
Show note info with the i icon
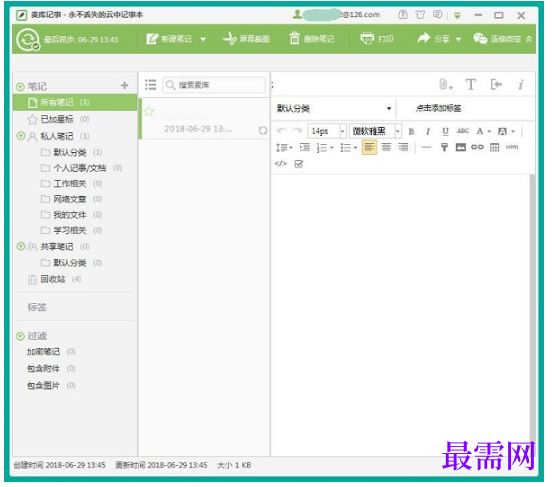pyautogui.click(x=520, y=85)
